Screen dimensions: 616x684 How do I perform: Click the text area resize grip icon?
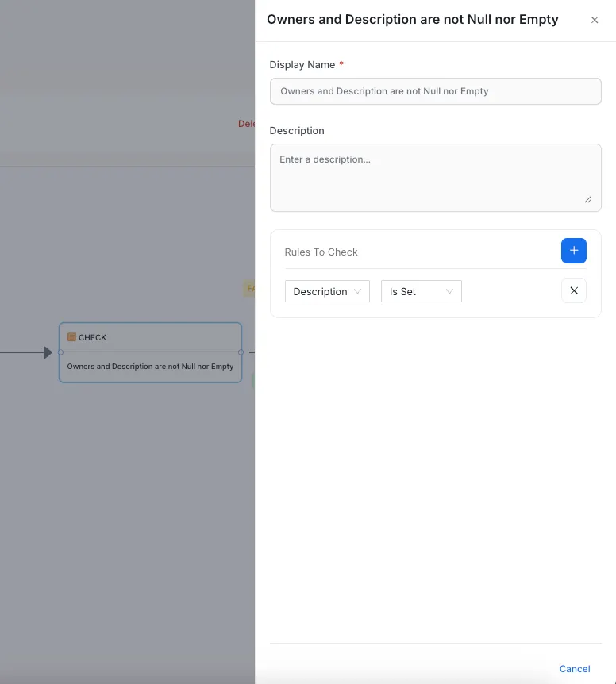point(587,199)
